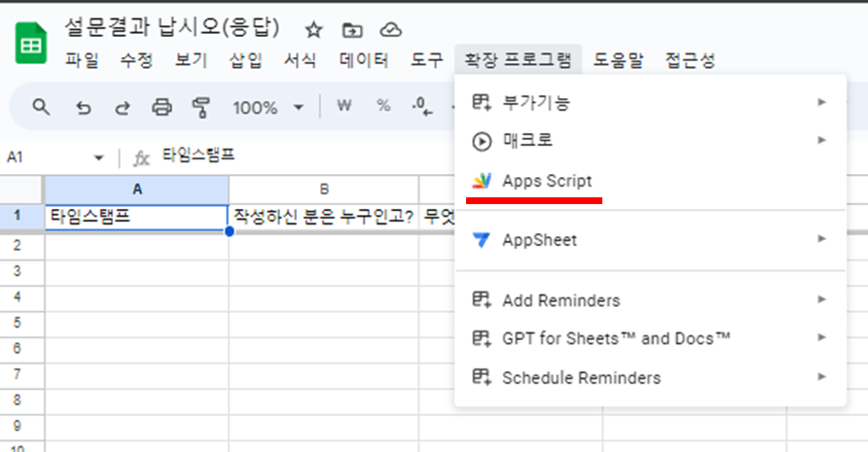Open the 도구 menu

pyautogui.click(x=427, y=59)
